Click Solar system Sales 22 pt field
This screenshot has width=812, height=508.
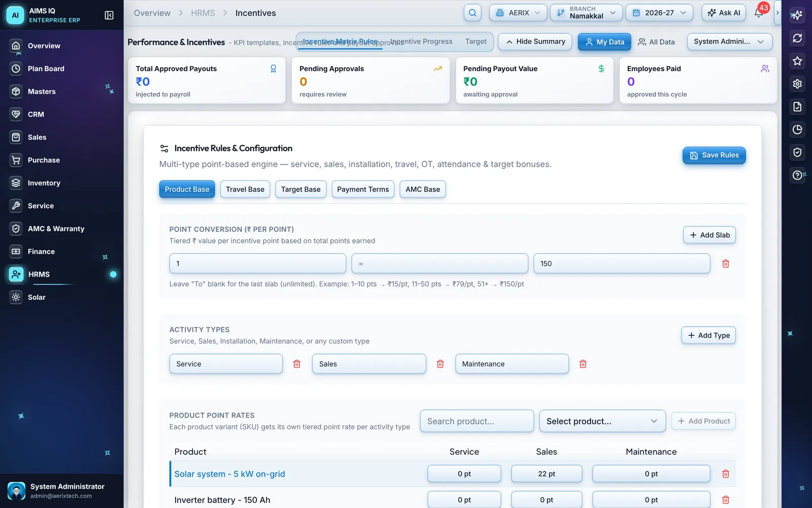(547, 474)
